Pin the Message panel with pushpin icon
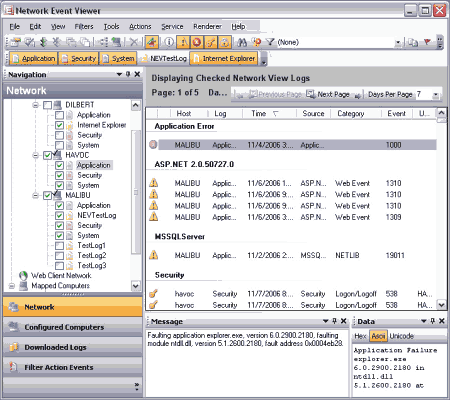 point(335,321)
